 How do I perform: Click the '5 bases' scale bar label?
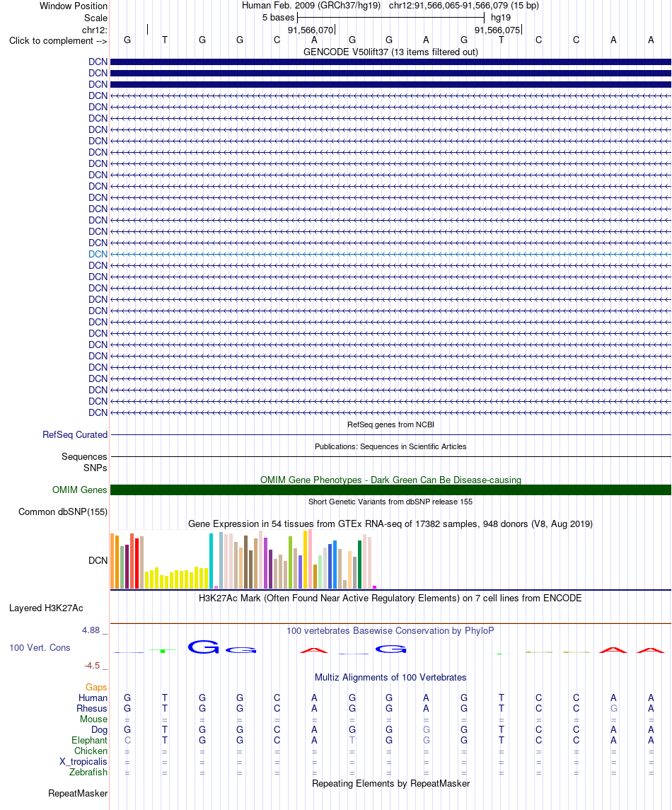[278, 18]
